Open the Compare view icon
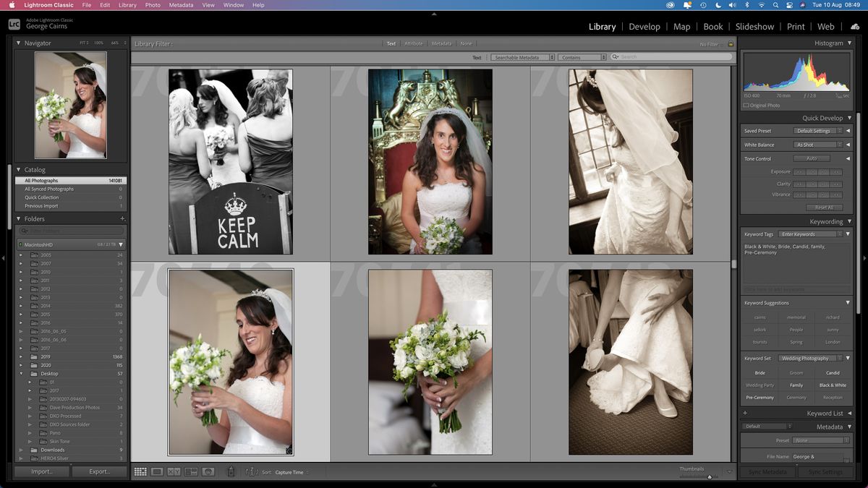Image resolution: width=868 pixels, height=488 pixels. click(x=174, y=471)
